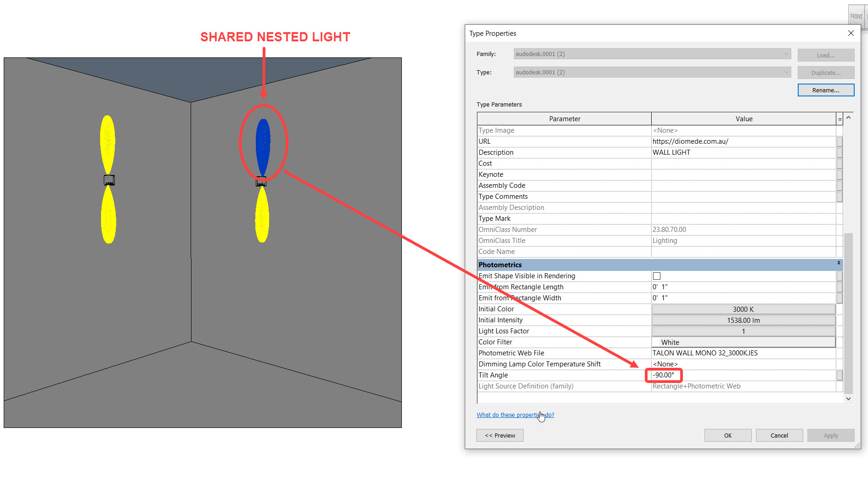
Task: Click the scrollbar up arrow in parameter list
Action: (849, 118)
